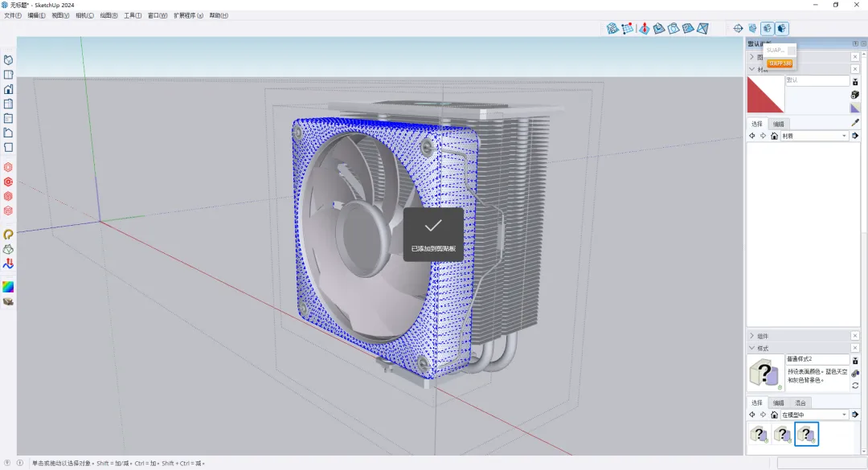Open the 在模型中 styles dropdown
The height and width of the screenshot is (470, 868).
pos(814,415)
